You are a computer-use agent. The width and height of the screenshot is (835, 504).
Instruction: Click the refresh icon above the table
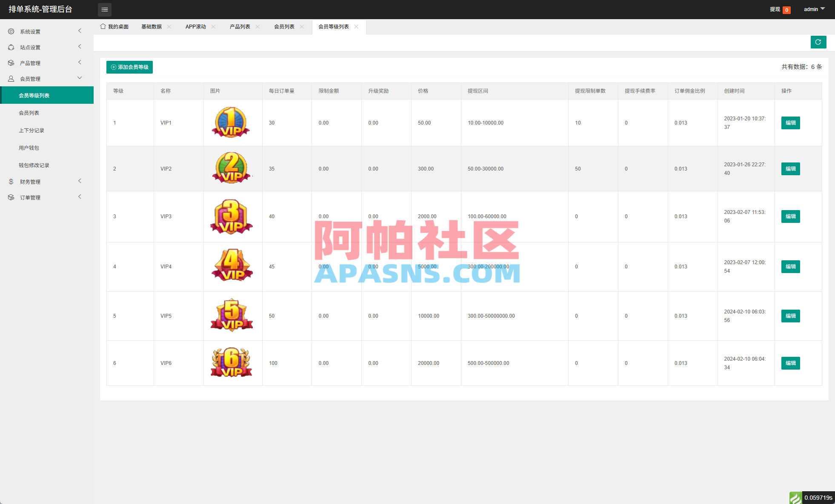point(818,42)
